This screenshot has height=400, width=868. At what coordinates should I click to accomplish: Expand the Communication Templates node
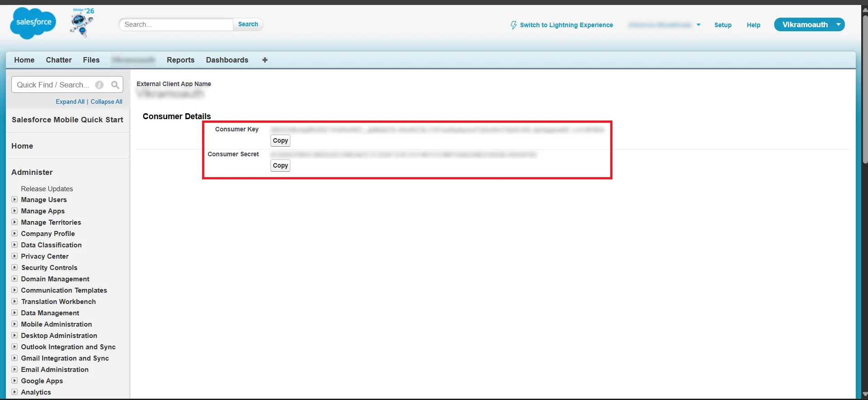point(14,290)
